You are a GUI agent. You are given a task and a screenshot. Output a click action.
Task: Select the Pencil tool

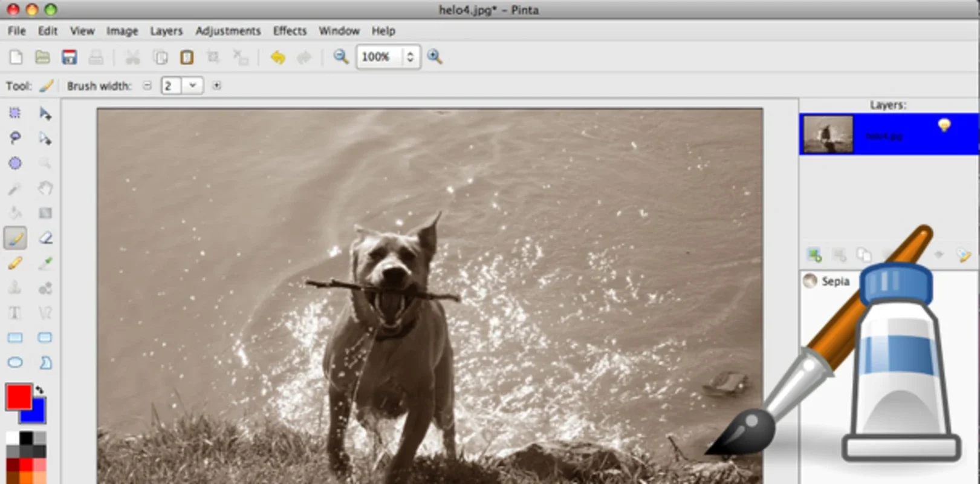click(15, 263)
